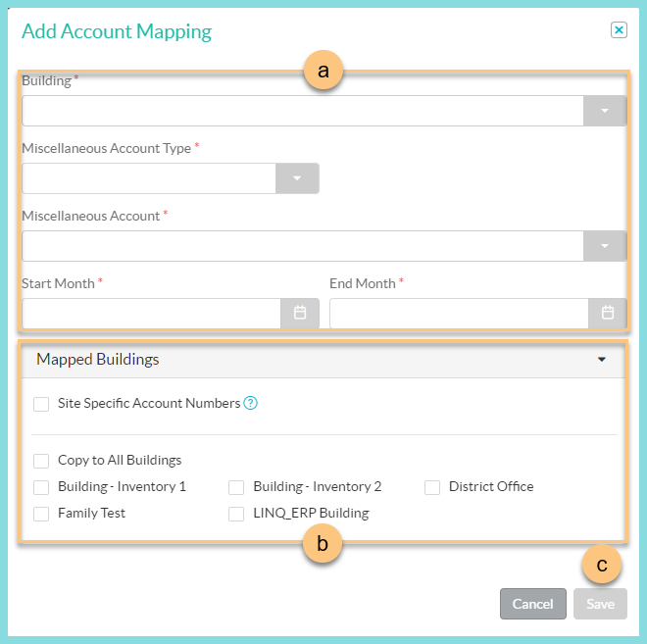
Task: Click the Cancel button
Action: 532,604
